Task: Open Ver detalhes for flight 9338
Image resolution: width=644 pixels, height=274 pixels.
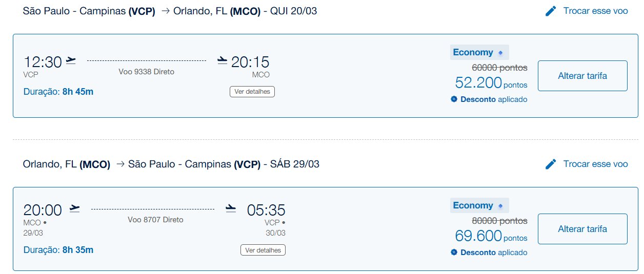Action: pyautogui.click(x=252, y=92)
